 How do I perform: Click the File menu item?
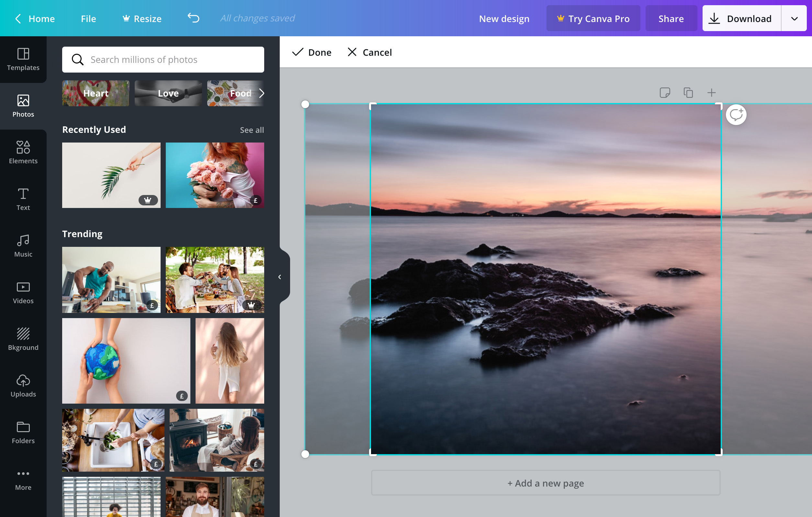click(x=88, y=18)
